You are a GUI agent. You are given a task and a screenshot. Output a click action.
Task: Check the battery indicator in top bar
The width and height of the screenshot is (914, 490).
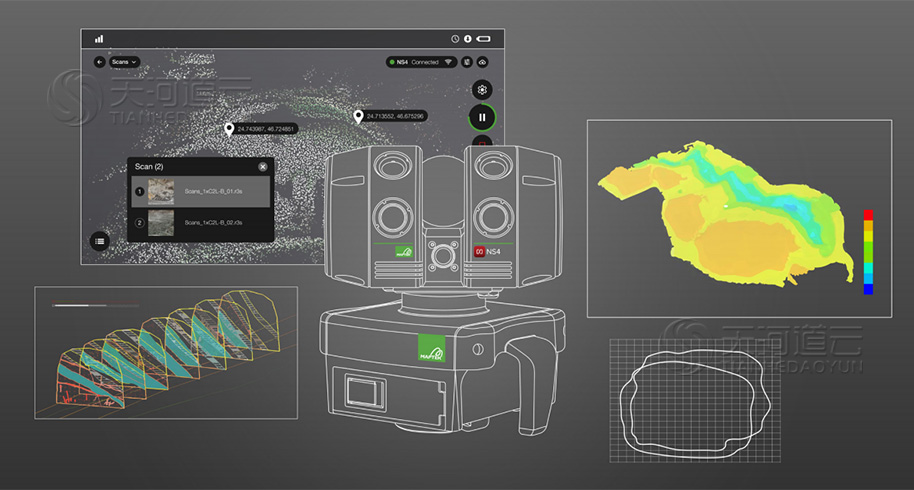pos(484,39)
